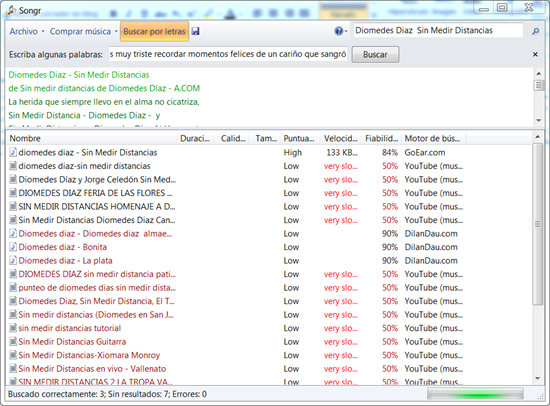The image size is (550, 406).
Task: Select lyric result 'Diomedes Diaz - Sin Medir Distancias'
Action: pyautogui.click(x=79, y=75)
